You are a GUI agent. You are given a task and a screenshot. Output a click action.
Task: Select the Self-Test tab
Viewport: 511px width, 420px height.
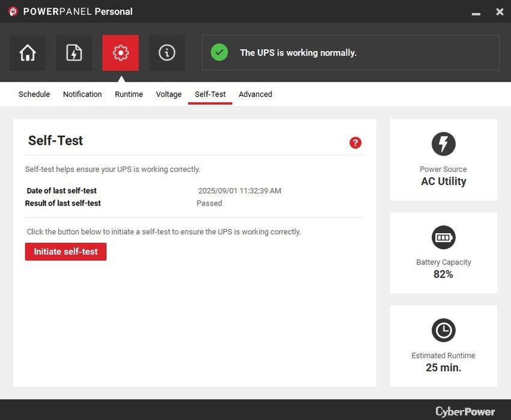pos(210,94)
